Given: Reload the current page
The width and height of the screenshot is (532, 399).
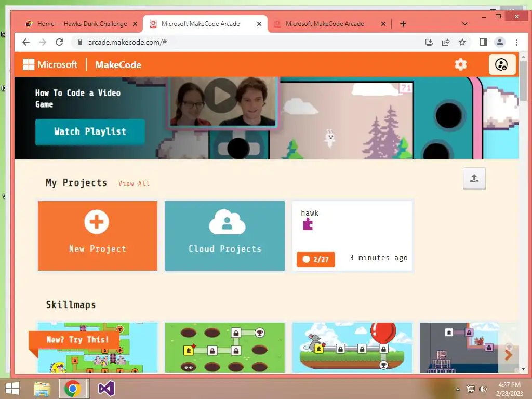Looking at the screenshot, I should point(59,42).
